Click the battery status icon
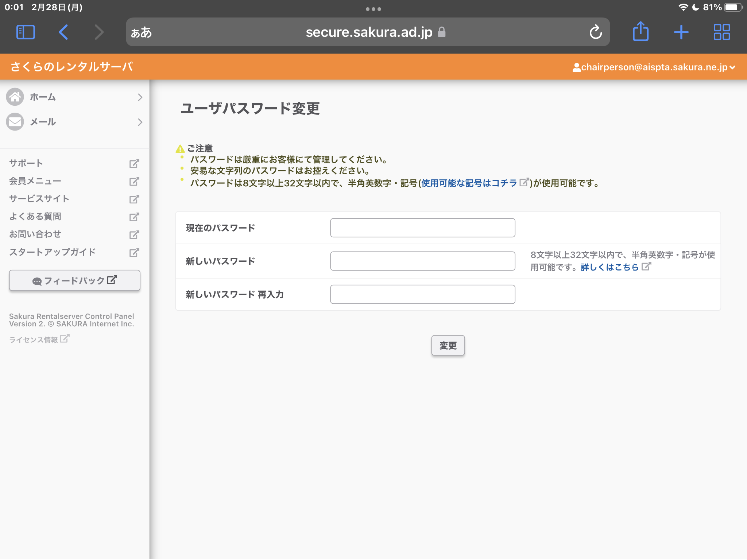The height and width of the screenshot is (560, 747). (x=733, y=7)
